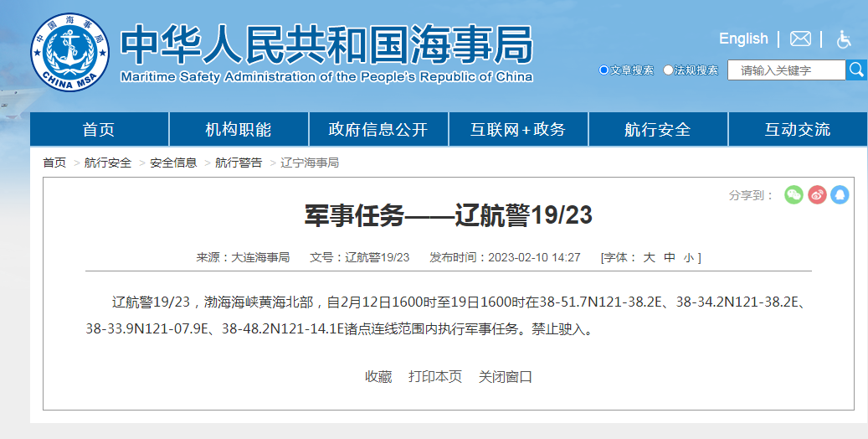Click the China MSA anchor logo
The width and height of the screenshot is (868, 439).
[70, 52]
